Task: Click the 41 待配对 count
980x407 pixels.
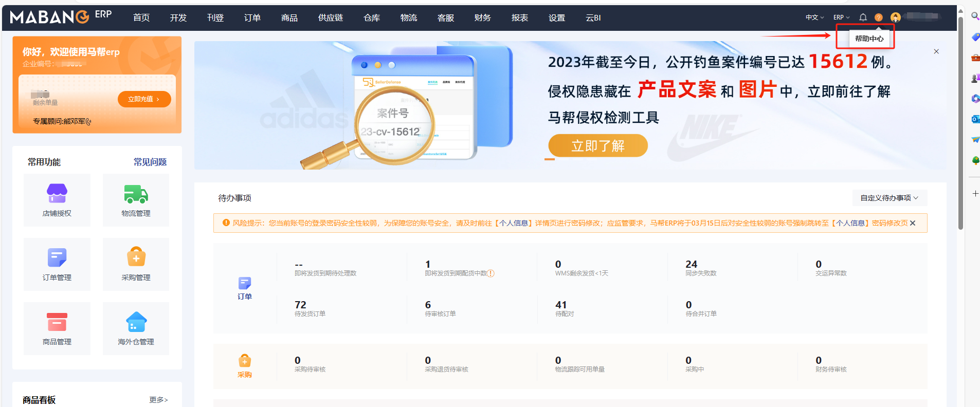Action: 561,305
